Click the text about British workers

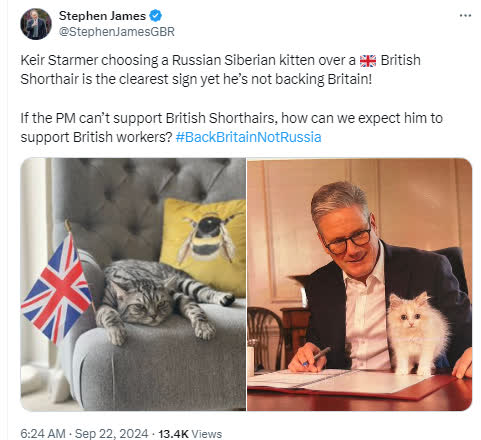231,127
